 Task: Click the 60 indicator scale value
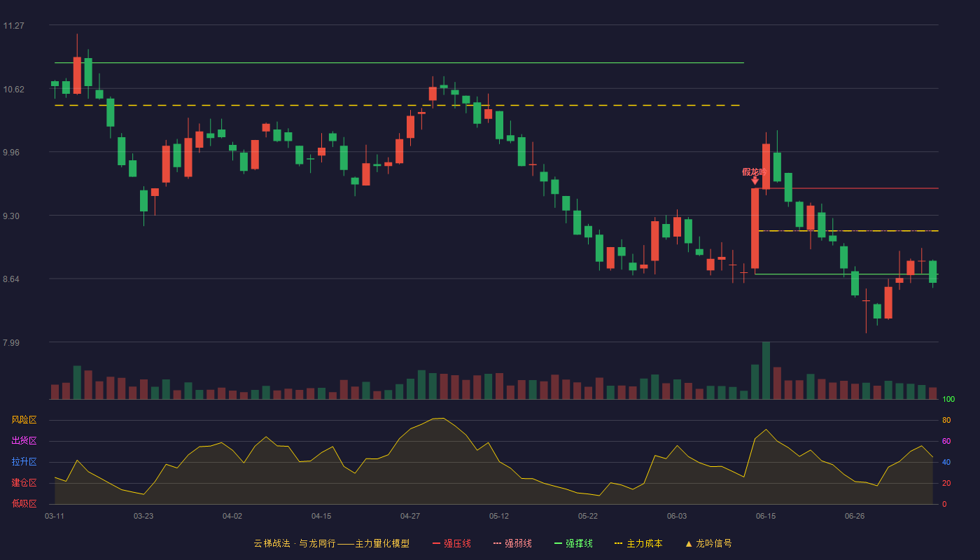pyautogui.click(x=946, y=441)
